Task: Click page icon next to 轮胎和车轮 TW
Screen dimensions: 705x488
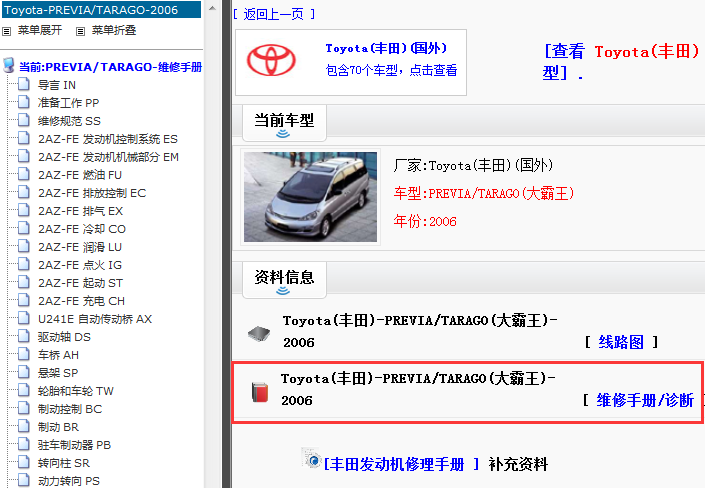Action: [x=24, y=390]
